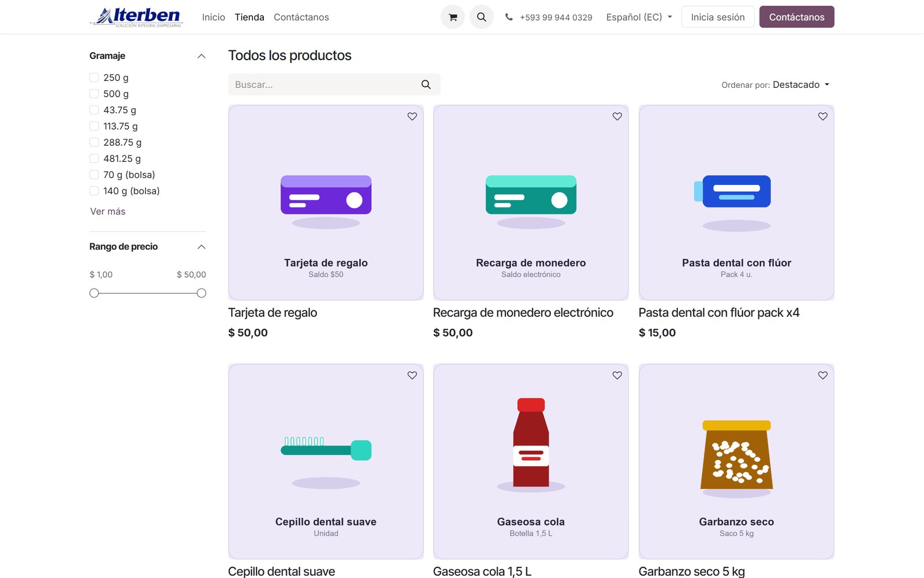This screenshot has width=924, height=578.
Task: Open the Tarjeta de regalo product image
Action: click(x=326, y=202)
